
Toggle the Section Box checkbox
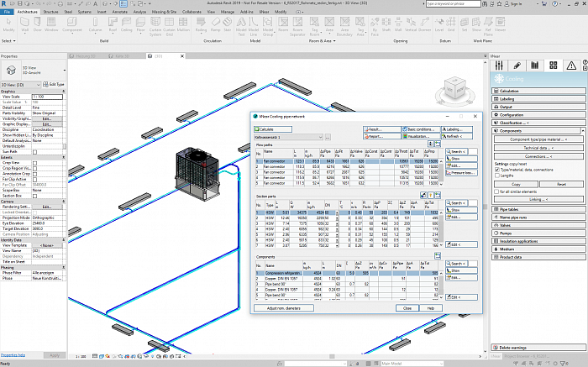click(x=35, y=196)
